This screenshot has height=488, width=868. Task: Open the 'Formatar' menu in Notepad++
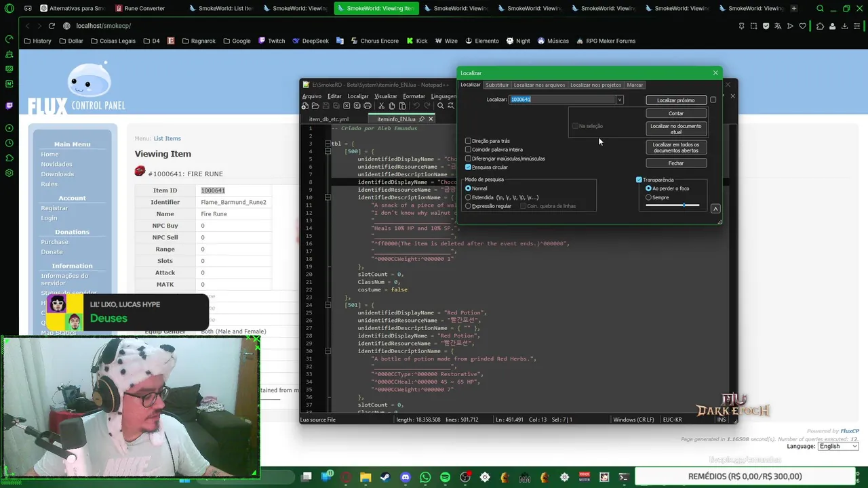click(x=414, y=96)
